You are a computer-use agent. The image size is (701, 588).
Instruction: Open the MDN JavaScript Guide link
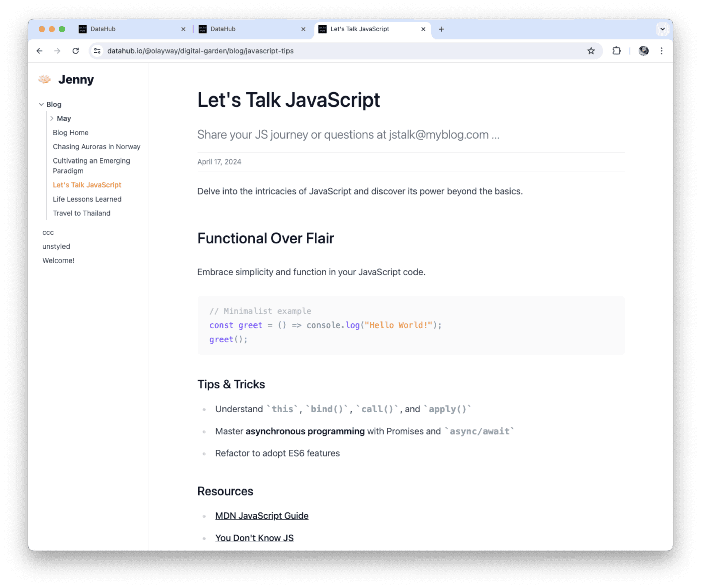pos(262,516)
